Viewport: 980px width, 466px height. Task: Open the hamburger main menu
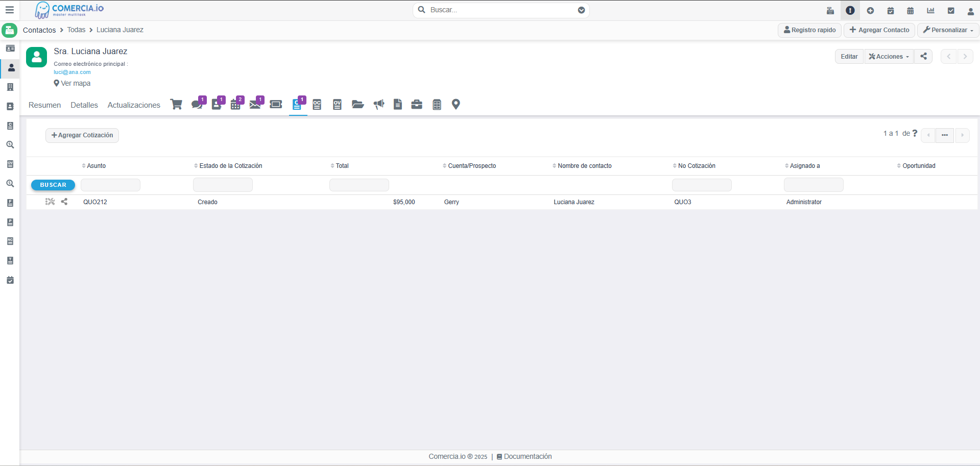[x=9, y=10]
